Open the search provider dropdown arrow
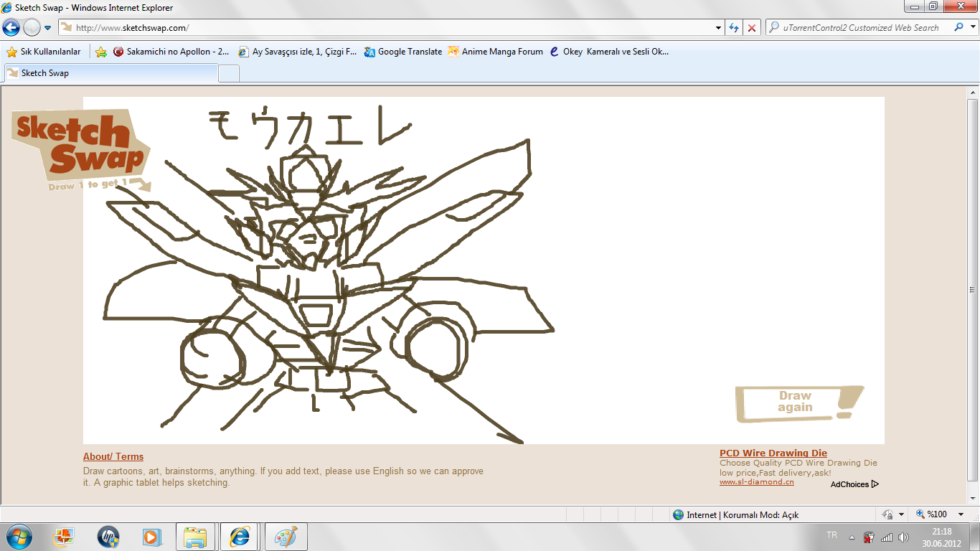The width and height of the screenshot is (980, 551). click(x=972, y=28)
